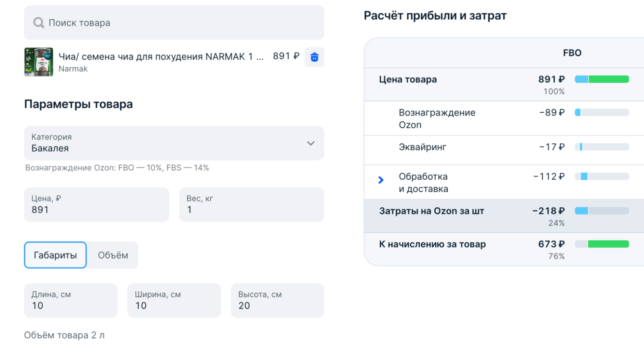Switch to the Объём tab
Viewport: 644px width, 360px height.
click(x=113, y=255)
